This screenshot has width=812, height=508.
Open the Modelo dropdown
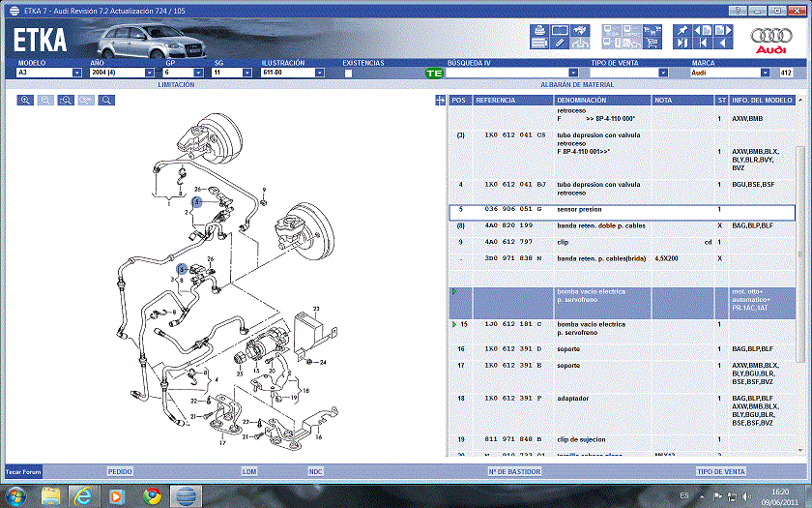coord(76,73)
